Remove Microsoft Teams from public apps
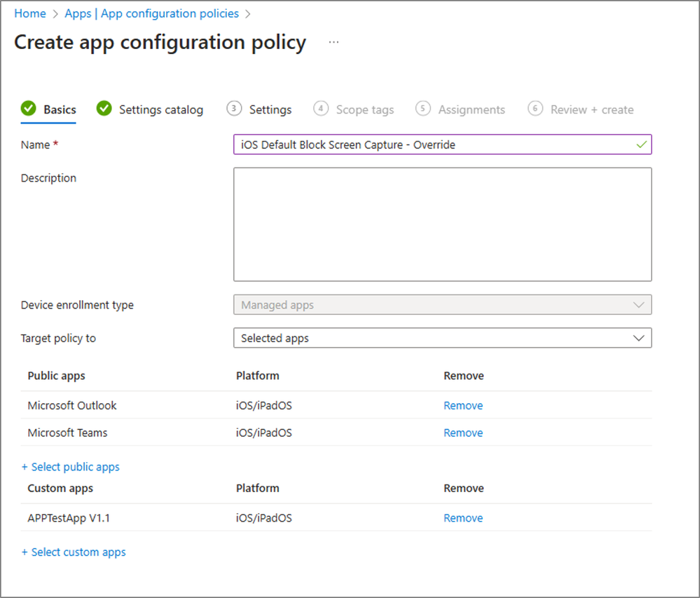The image size is (700, 598). (463, 433)
